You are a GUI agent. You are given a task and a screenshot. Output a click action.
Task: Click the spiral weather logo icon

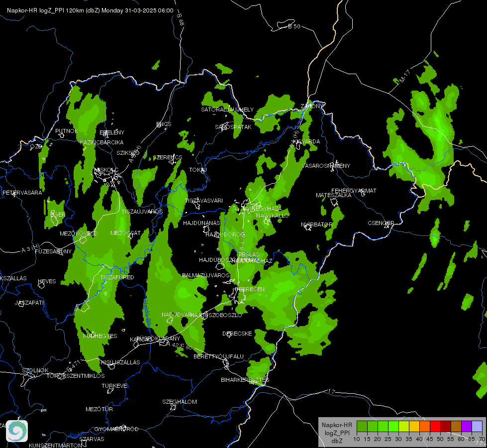click(x=17, y=431)
